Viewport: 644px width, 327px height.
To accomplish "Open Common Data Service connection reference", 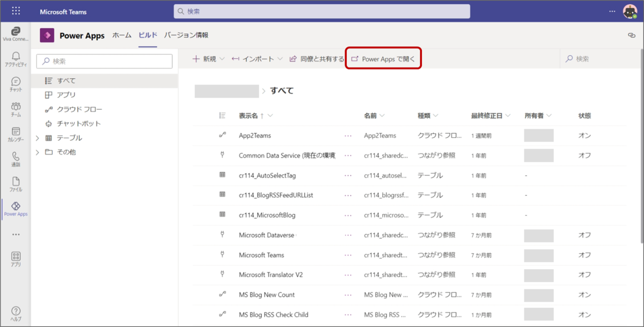I will 287,156.
